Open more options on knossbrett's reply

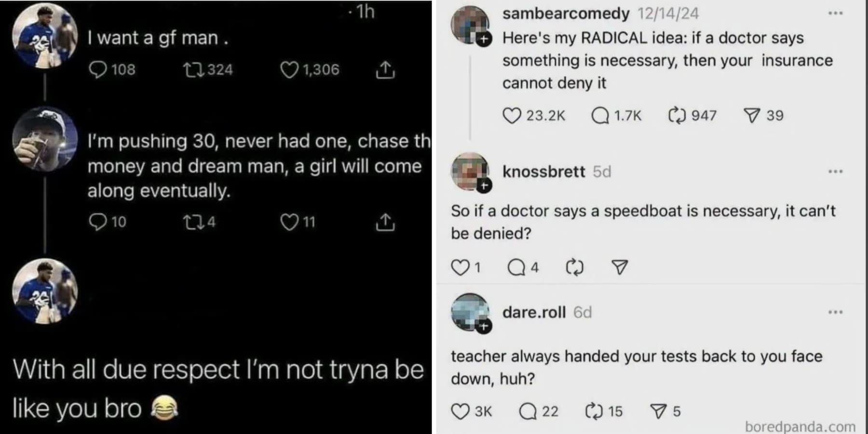pos(835,172)
